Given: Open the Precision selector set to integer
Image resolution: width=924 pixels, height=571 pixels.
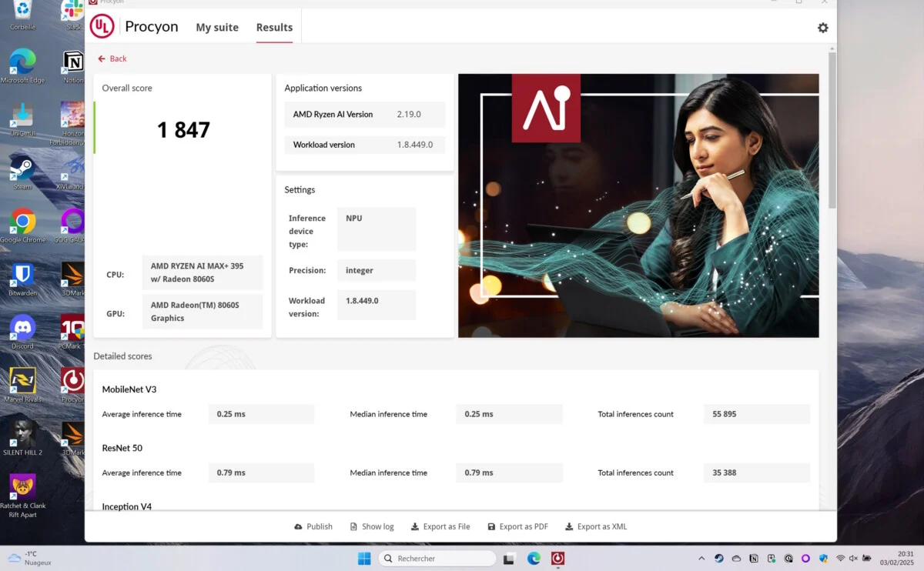Looking at the screenshot, I should tap(376, 270).
